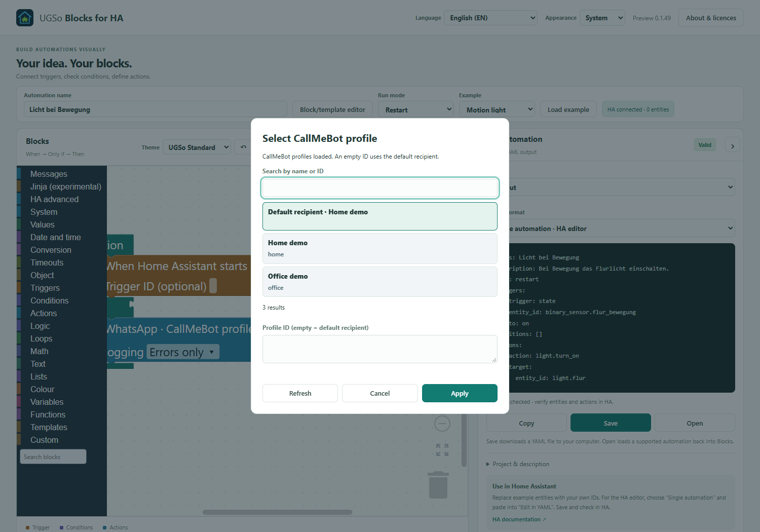Focus the Profile ID text area
Screen dimensions: 760x532
pos(380,349)
